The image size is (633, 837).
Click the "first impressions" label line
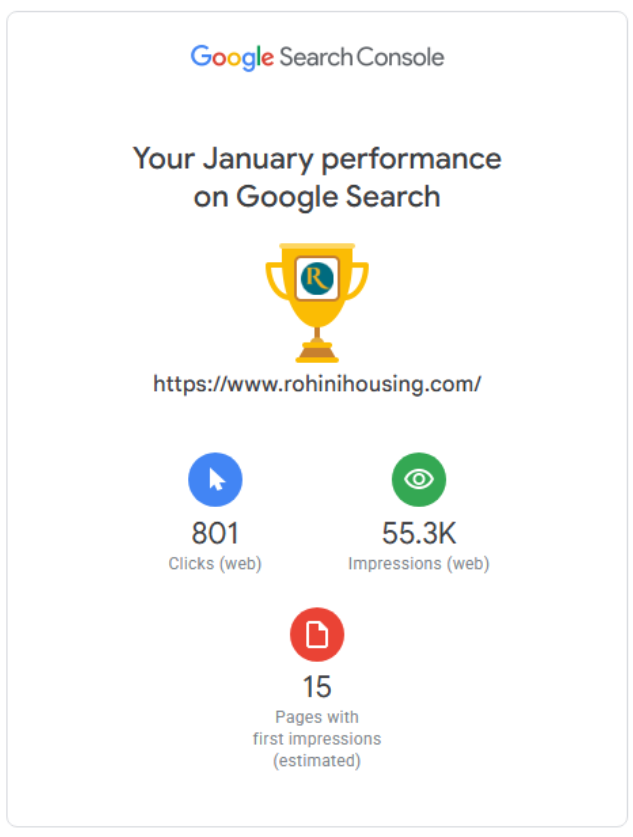pos(317,739)
